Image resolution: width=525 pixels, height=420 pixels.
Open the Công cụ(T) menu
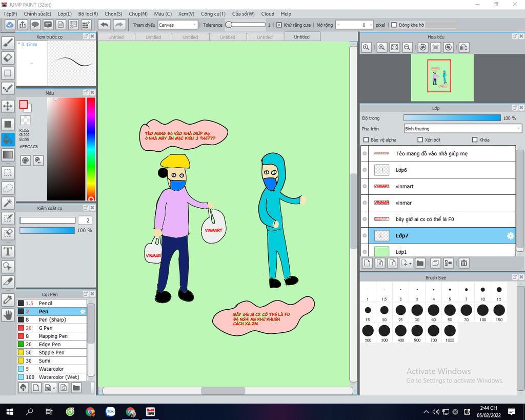(213, 14)
